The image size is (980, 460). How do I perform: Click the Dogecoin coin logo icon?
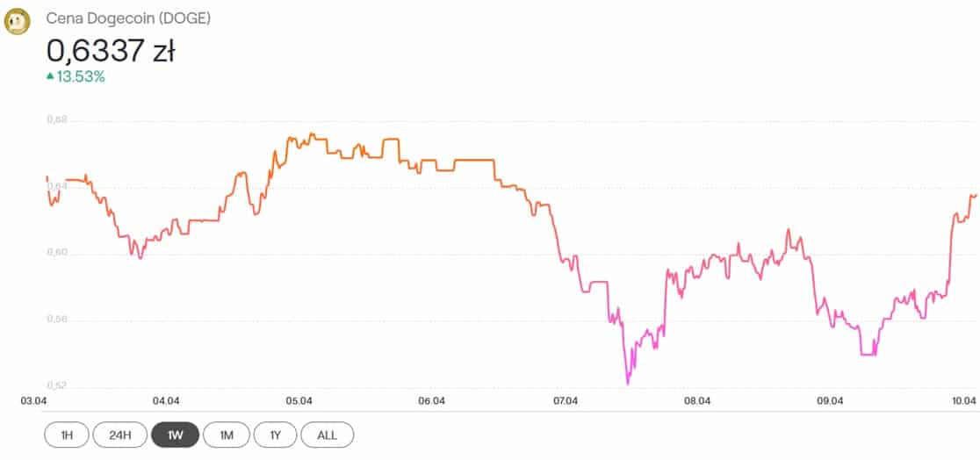pos(17,21)
